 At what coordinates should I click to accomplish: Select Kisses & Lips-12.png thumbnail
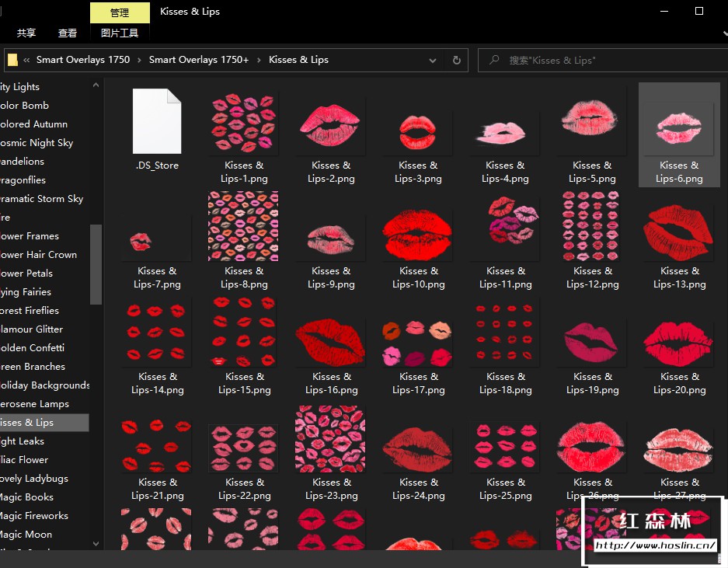click(x=590, y=225)
